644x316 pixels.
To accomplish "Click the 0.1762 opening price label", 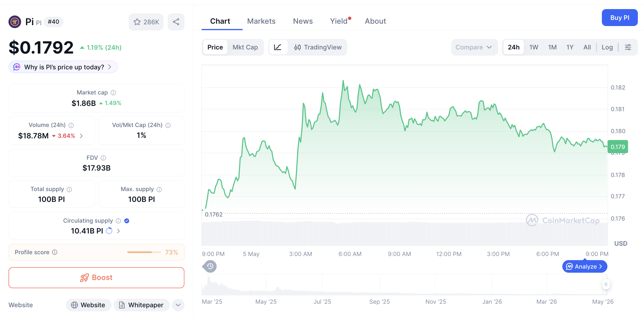I will pyautogui.click(x=214, y=214).
